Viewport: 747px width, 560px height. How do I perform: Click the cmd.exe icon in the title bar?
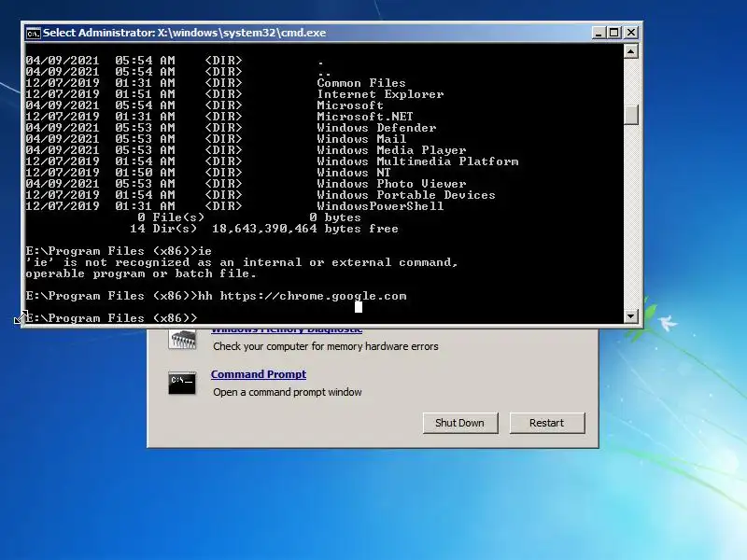[34, 33]
